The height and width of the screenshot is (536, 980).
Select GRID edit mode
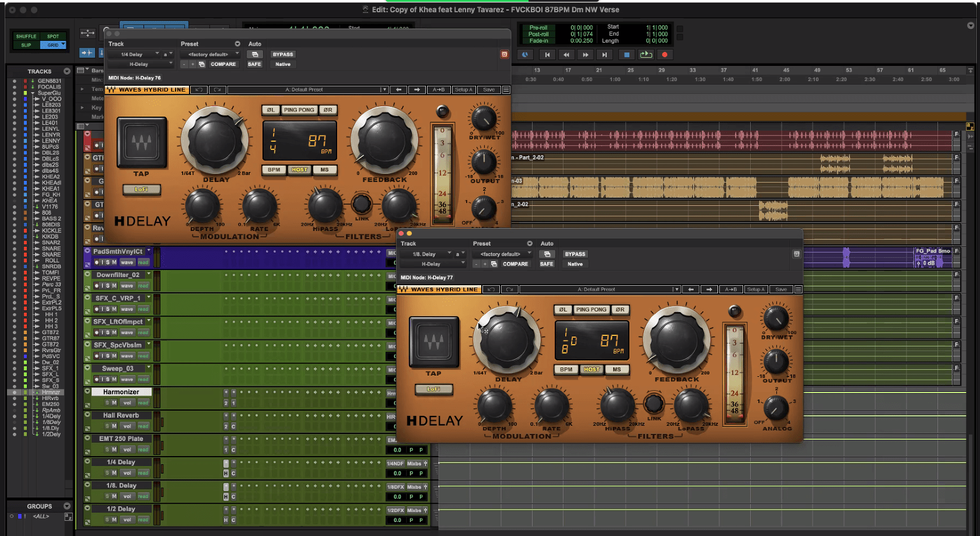point(54,45)
